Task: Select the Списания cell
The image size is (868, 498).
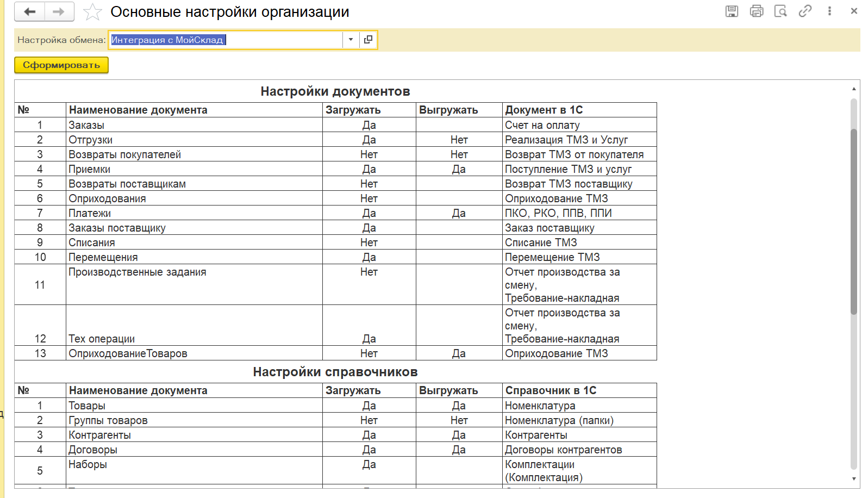Action: click(194, 242)
